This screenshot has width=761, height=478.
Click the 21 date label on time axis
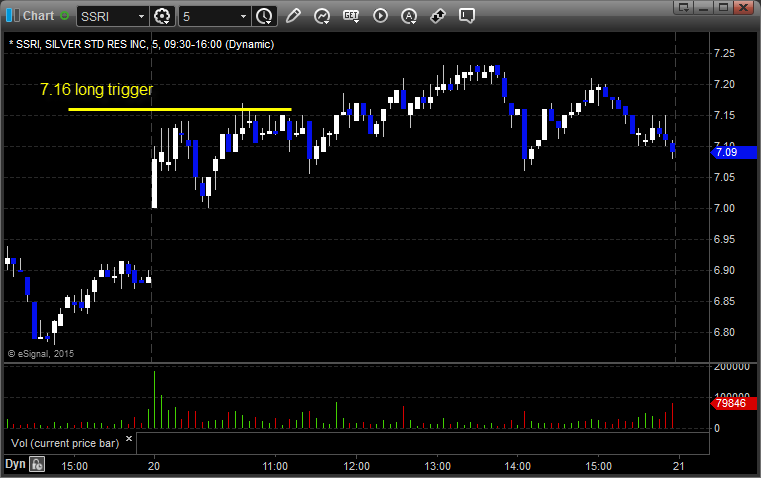pos(678,466)
